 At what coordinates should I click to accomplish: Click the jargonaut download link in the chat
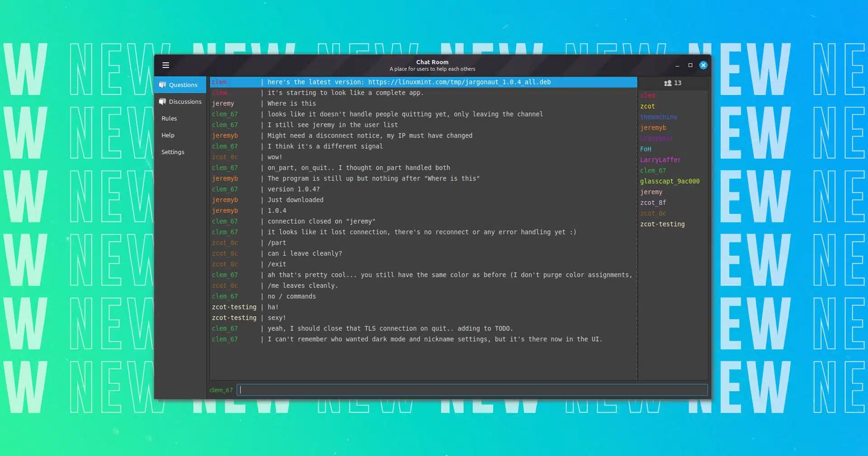(459, 82)
